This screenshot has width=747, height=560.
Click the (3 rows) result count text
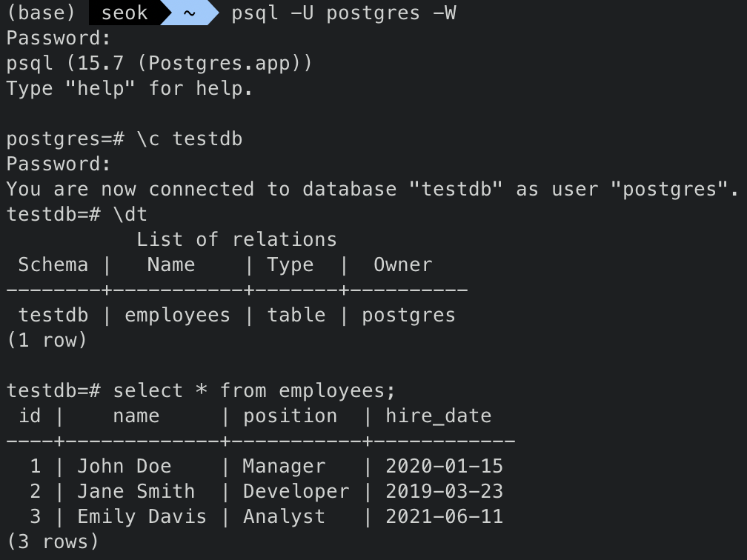(52, 541)
